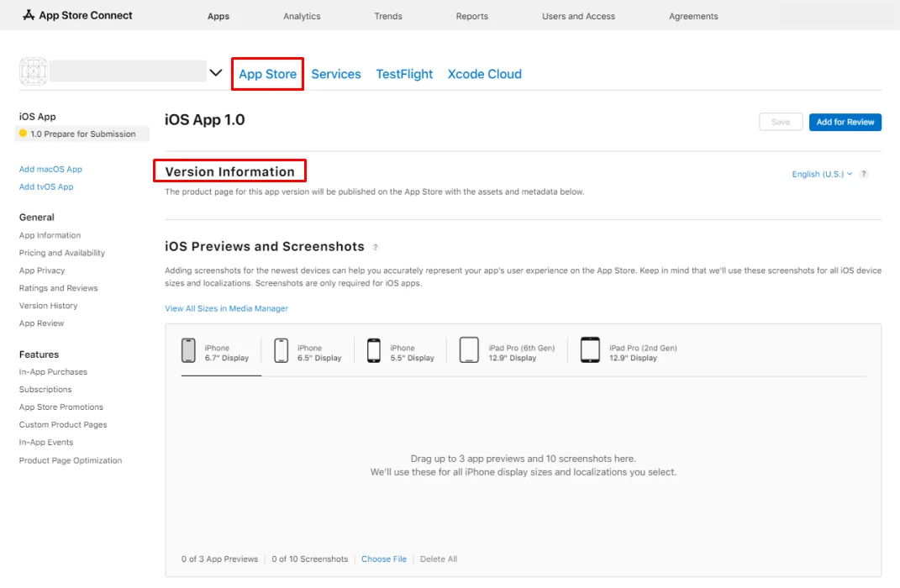
Task: Open App Information in sidebar
Action: [x=50, y=235]
